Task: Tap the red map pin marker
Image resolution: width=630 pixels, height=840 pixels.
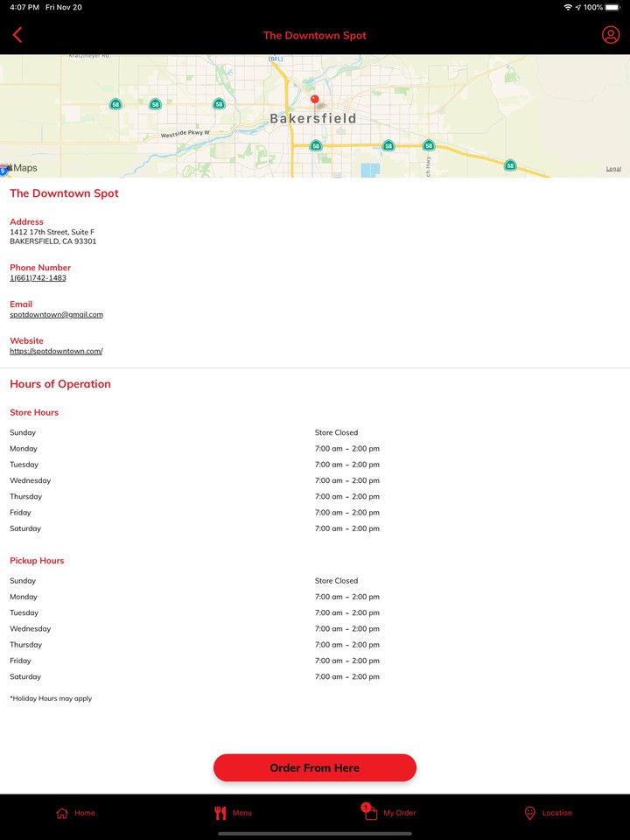Action: [315, 101]
